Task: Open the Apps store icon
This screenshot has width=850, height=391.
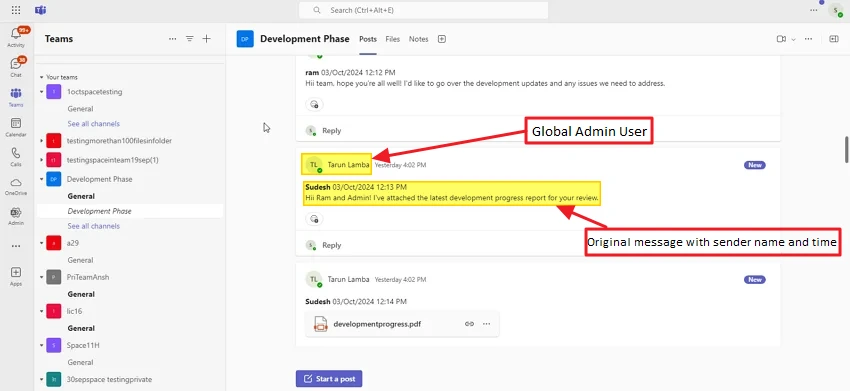Action: 16,276
